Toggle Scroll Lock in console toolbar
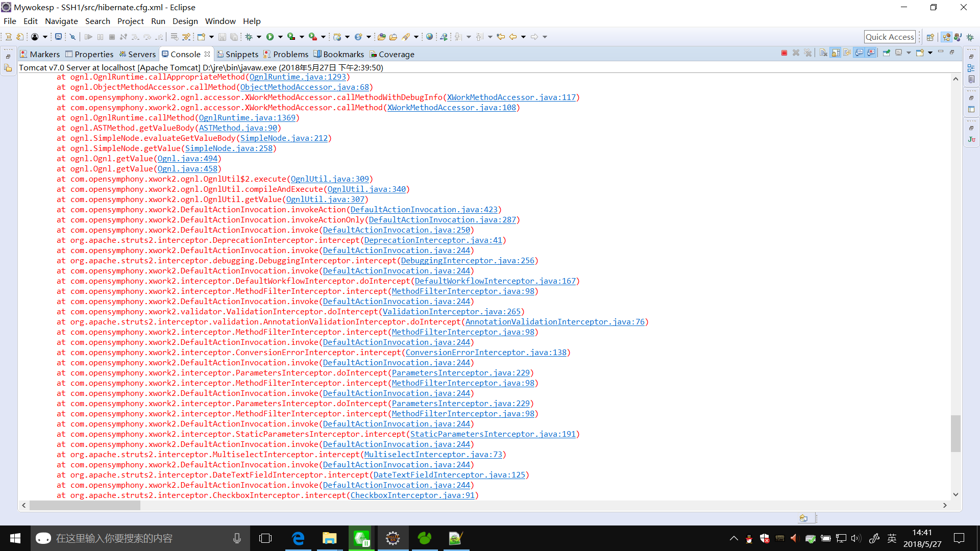This screenshot has width=980, height=551. tap(836, 53)
